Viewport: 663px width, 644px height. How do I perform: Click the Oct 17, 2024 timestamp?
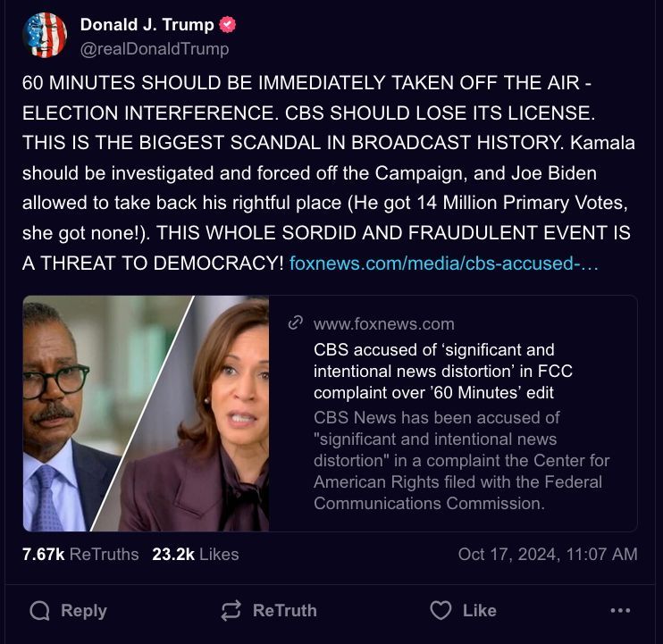point(547,554)
